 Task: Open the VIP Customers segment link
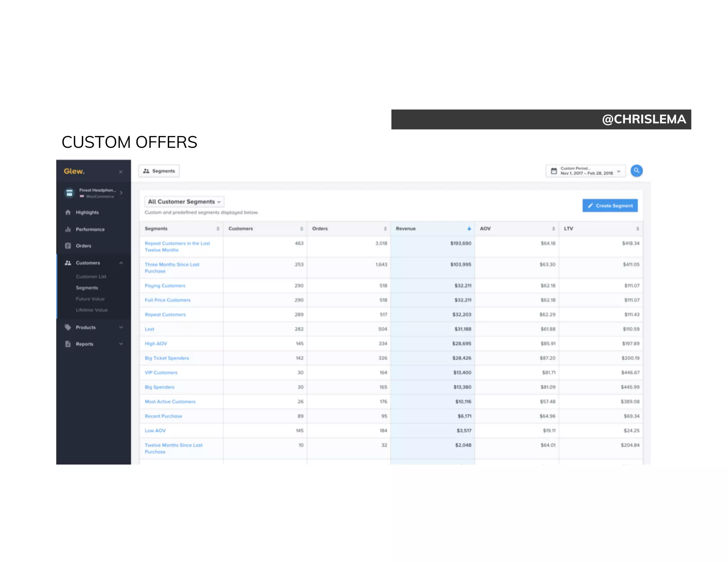161,373
